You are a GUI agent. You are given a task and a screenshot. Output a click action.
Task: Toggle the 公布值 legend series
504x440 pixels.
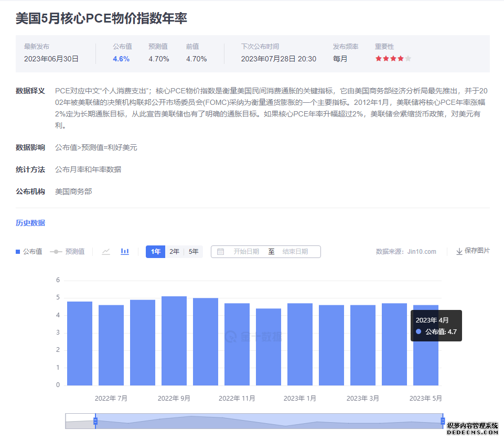coord(29,252)
